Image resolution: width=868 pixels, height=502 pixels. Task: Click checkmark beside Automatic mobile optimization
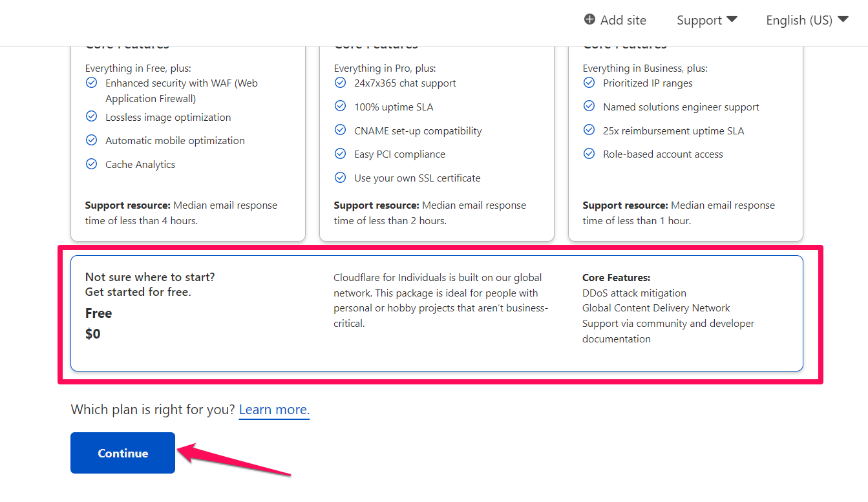click(x=92, y=140)
